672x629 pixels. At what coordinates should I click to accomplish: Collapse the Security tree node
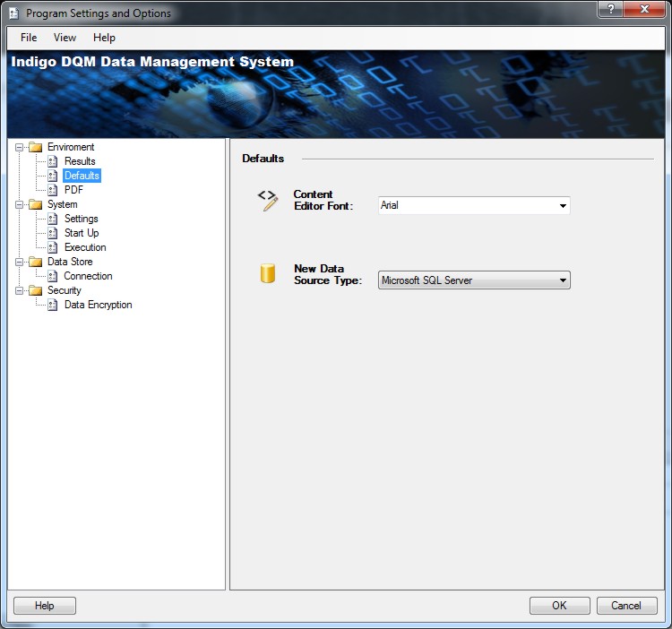click(x=19, y=290)
